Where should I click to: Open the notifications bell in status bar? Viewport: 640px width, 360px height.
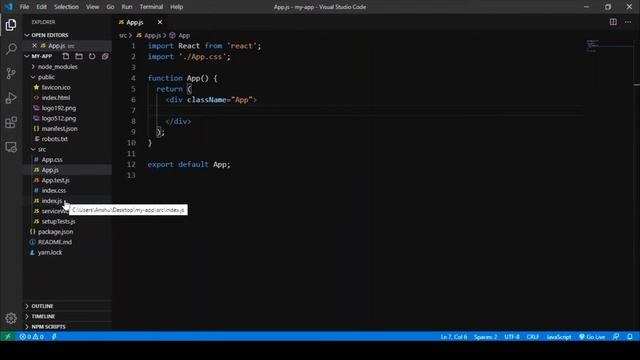coord(630,337)
